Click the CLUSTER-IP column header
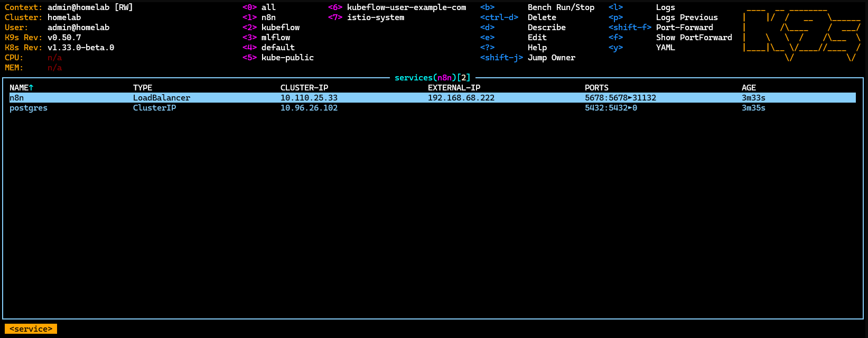This screenshot has width=868, height=338. (304, 88)
